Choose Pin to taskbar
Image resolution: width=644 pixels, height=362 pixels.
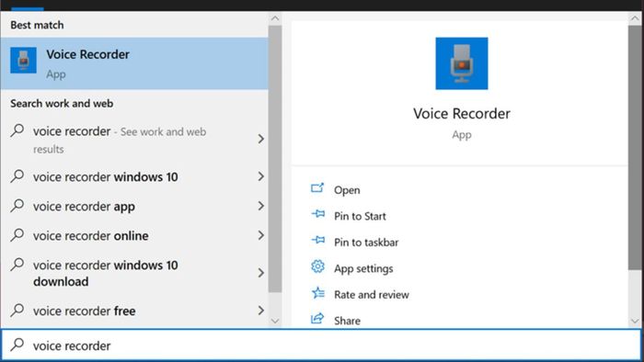[366, 243]
